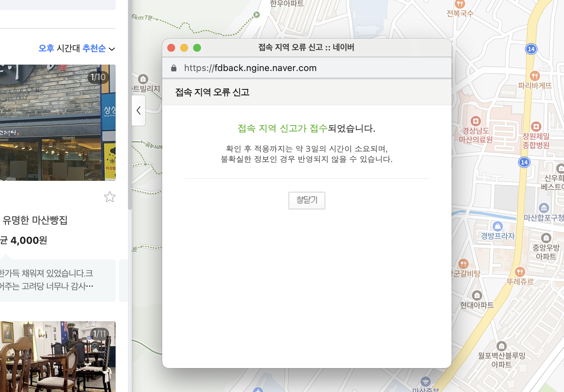Click the apartment pin above 트빌리지 label

click(x=143, y=79)
